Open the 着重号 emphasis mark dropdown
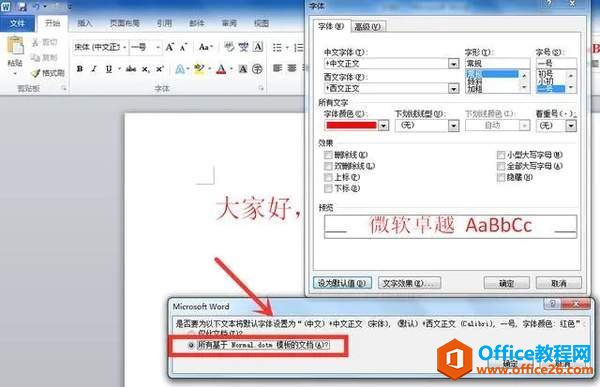 click(x=571, y=125)
